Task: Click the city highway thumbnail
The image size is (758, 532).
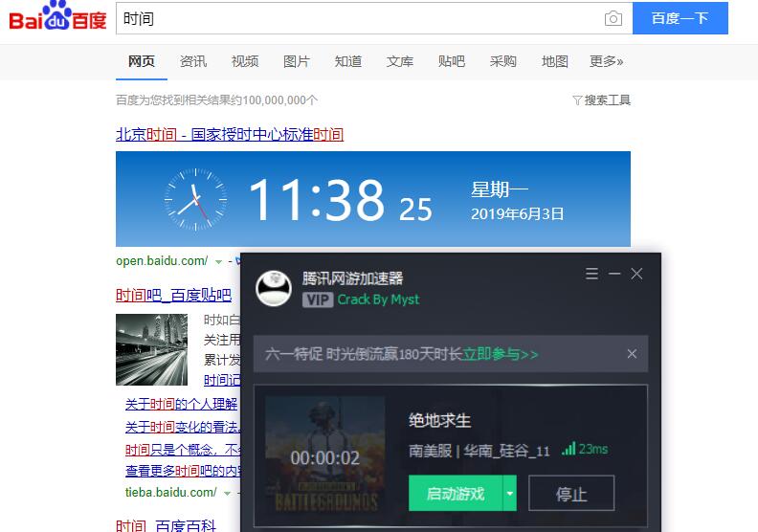Action: tap(151, 349)
